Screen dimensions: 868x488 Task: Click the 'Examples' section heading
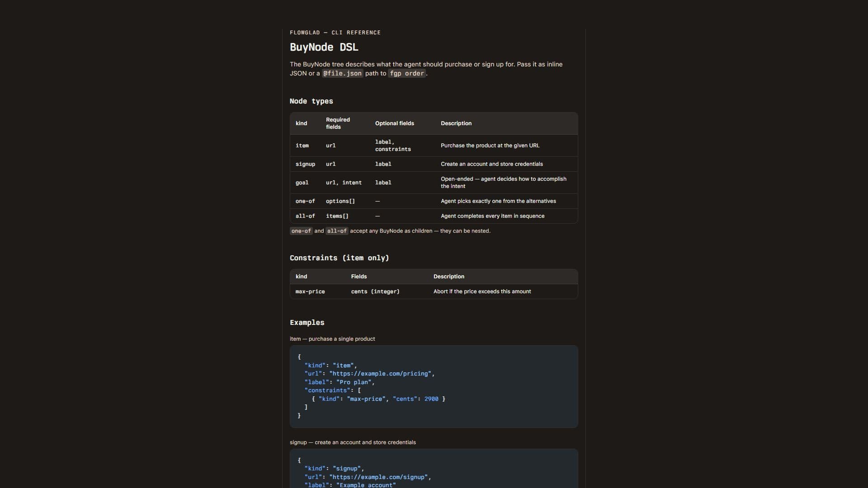point(307,323)
